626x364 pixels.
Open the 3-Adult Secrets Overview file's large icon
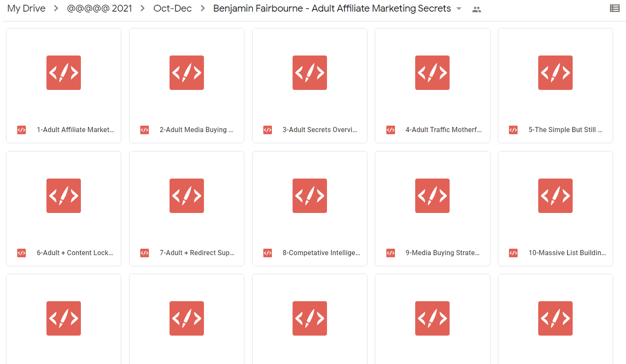click(310, 73)
